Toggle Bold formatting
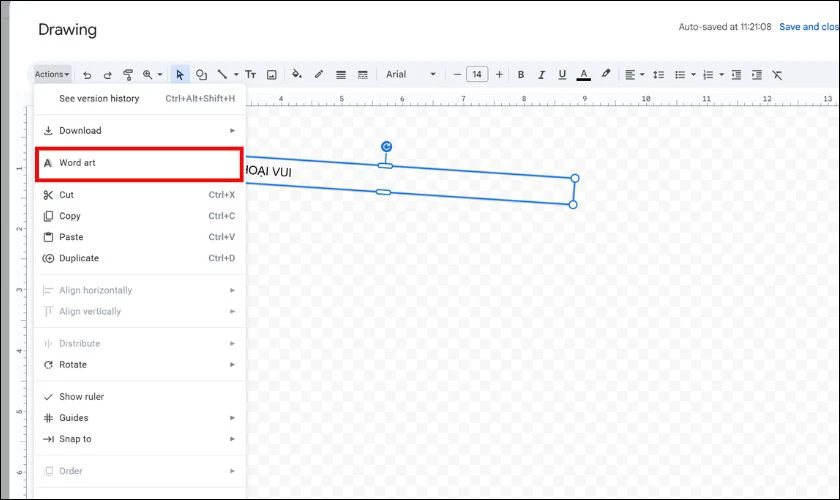 (x=521, y=74)
